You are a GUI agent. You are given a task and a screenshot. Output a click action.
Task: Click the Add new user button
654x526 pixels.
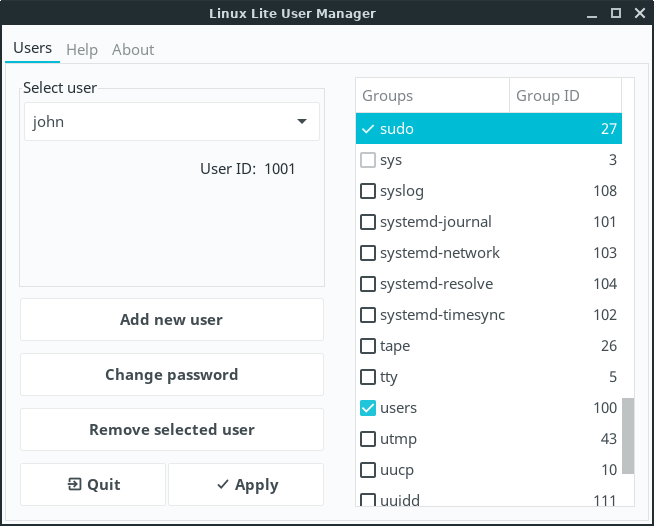click(x=171, y=320)
